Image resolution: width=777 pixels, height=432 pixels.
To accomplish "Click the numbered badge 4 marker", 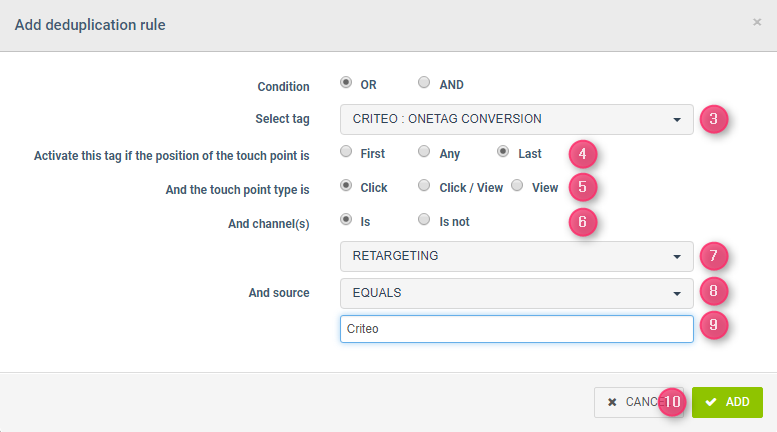I will click(583, 154).
